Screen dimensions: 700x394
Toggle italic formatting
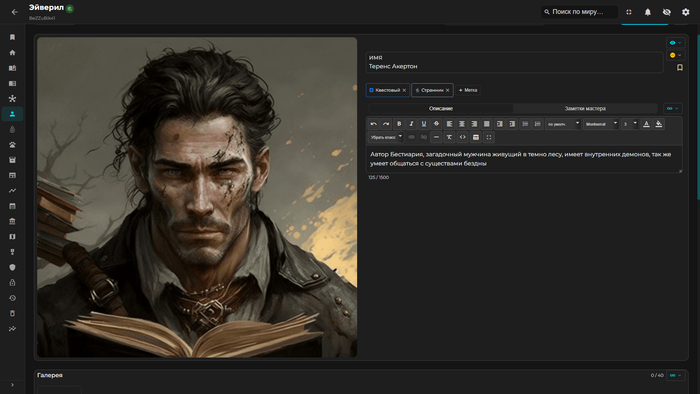pos(411,124)
